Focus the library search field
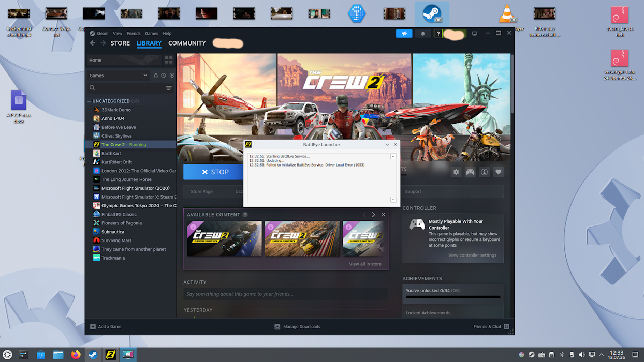Image resolution: width=644 pixels, height=362 pixels. coord(126,88)
